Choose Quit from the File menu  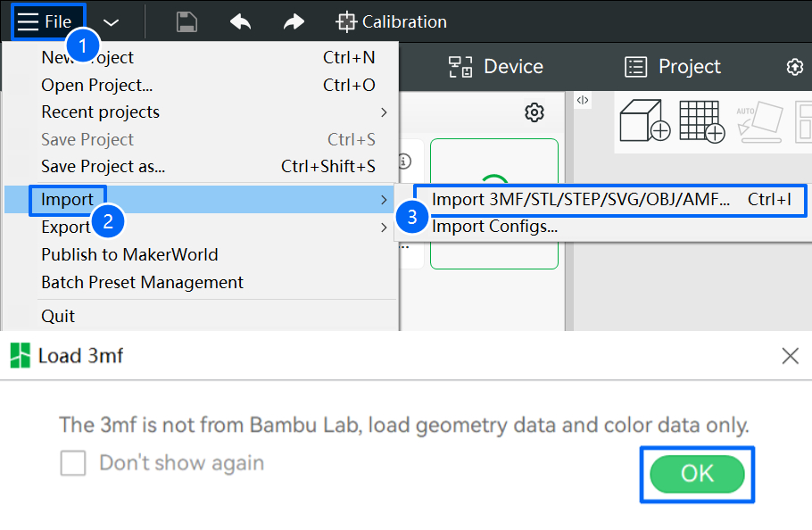pos(201,316)
